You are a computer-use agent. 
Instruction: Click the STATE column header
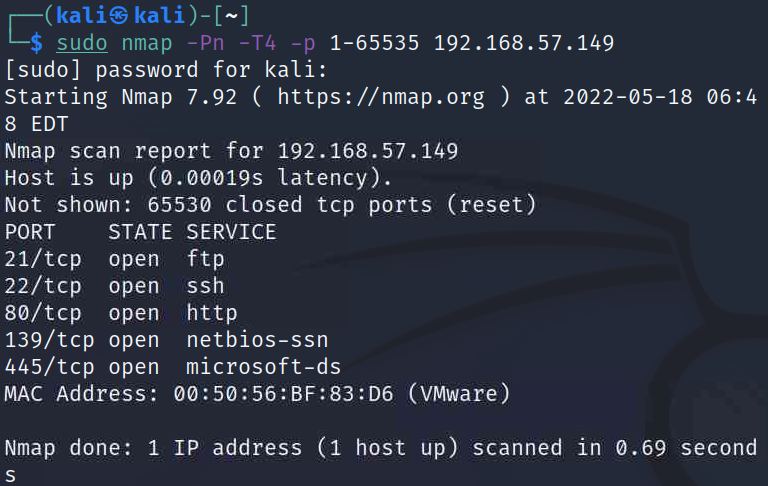click(140, 232)
